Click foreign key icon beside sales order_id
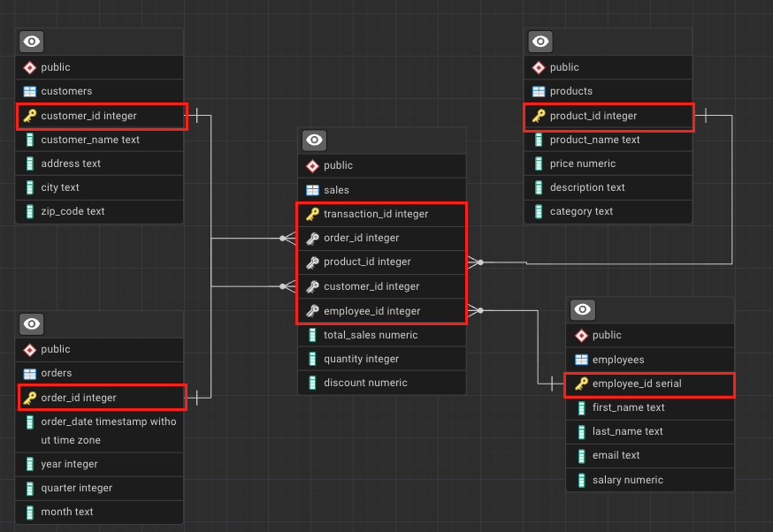This screenshot has width=773, height=532. (312, 239)
